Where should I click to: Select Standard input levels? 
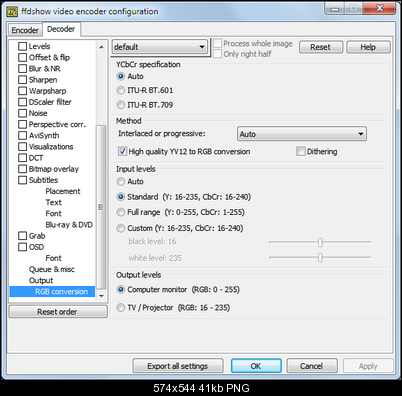pos(121,197)
